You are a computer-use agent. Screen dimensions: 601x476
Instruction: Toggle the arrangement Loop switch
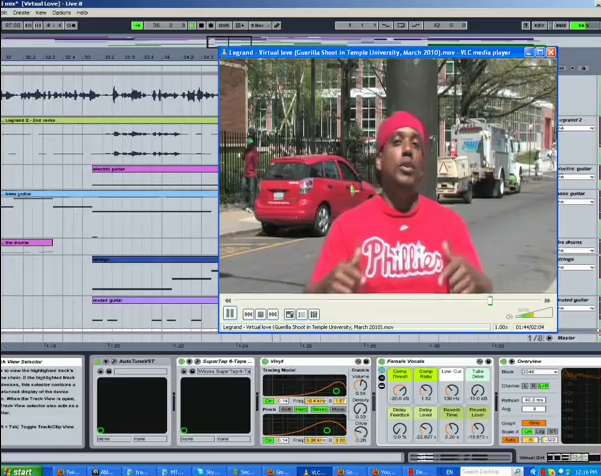(401, 25)
